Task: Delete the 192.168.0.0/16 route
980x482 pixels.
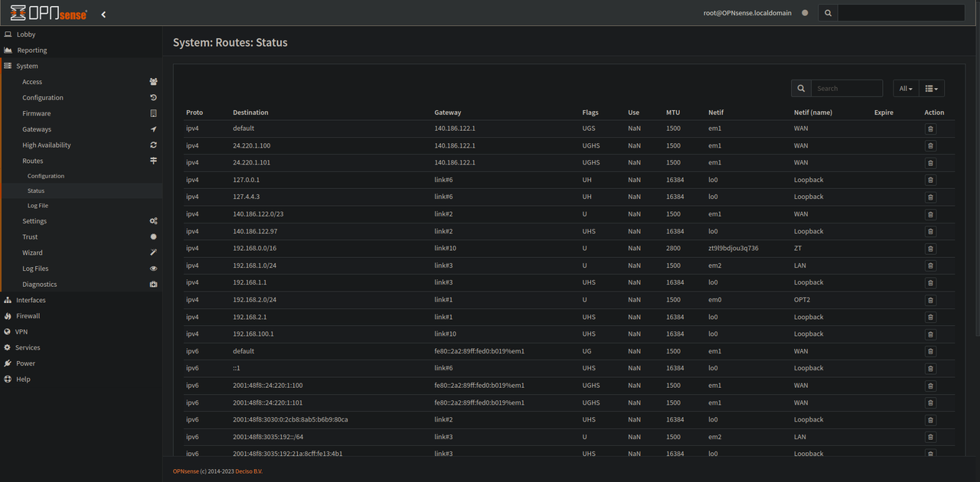Action: (x=930, y=249)
